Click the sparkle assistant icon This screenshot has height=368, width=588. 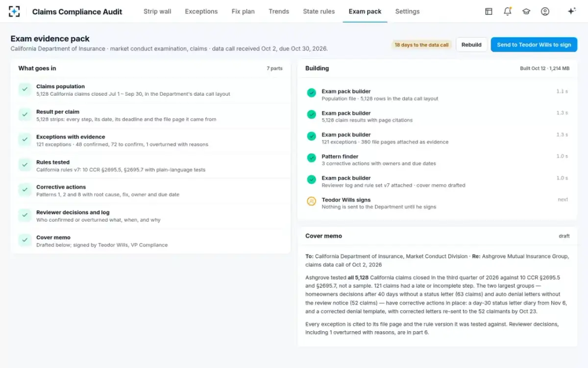(571, 11)
